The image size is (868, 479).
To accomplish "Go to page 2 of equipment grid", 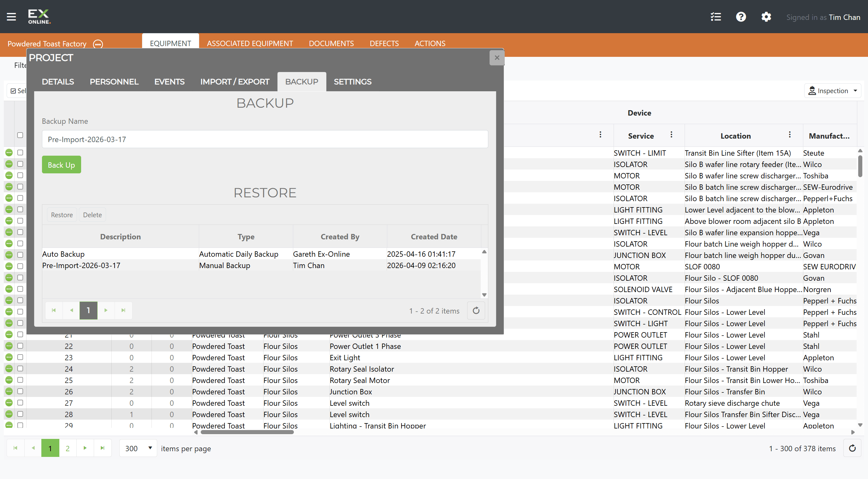I will click(x=68, y=448).
